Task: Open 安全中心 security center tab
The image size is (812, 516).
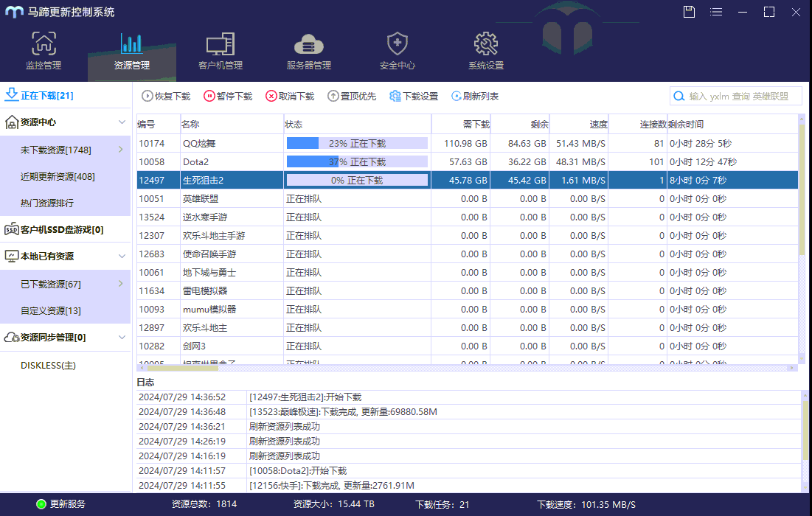Action: point(398,51)
